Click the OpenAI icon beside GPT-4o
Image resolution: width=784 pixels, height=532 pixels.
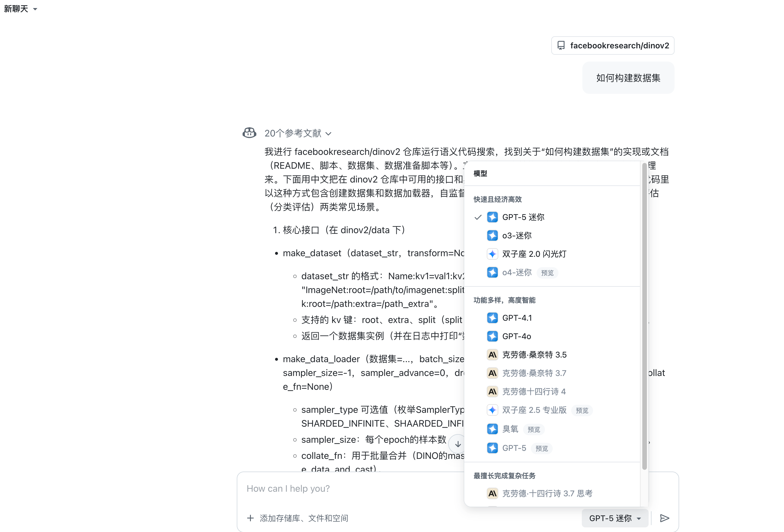(492, 336)
